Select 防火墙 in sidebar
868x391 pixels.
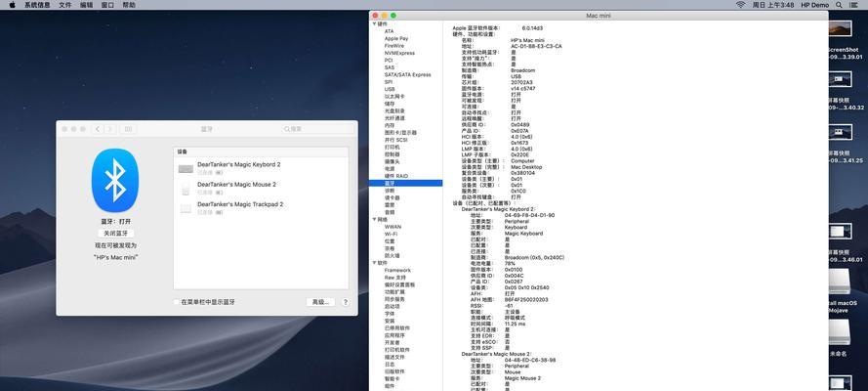pos(392,256)
